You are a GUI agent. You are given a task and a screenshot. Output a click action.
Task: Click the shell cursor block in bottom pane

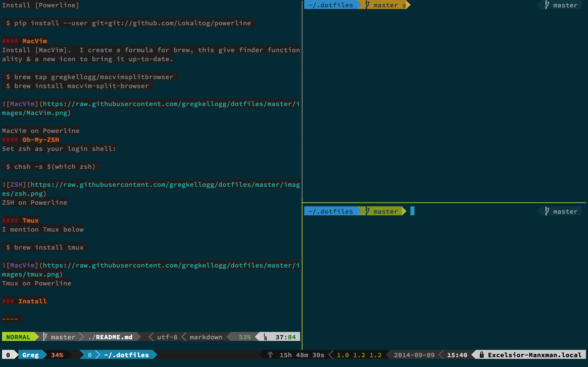tap(412, 211)
